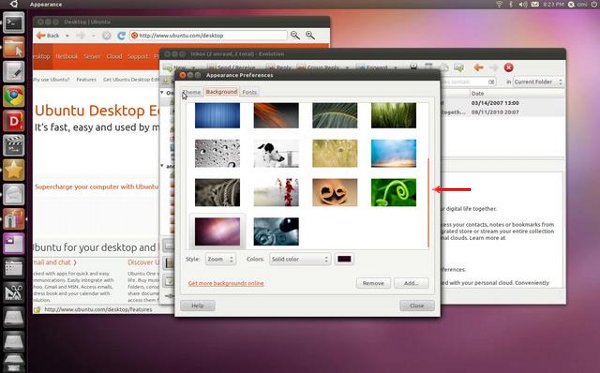Click the zoom magnifier icon beside URL bar

tap(295, 36)
